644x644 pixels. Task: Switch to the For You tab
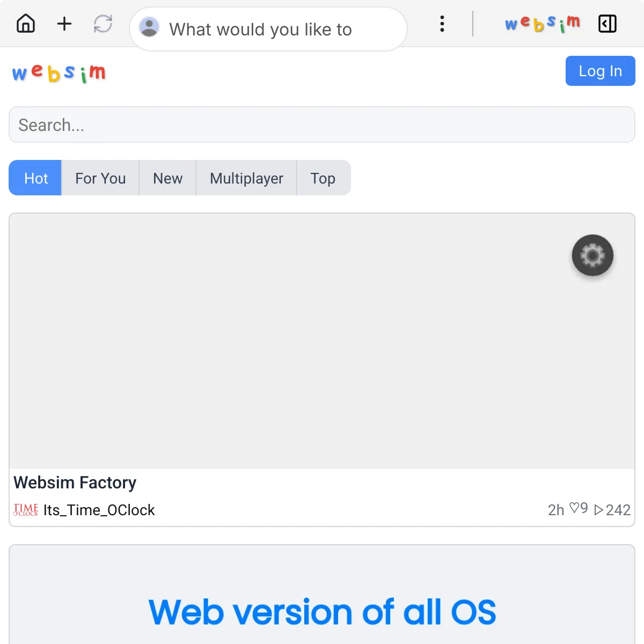tap(100, 178)
